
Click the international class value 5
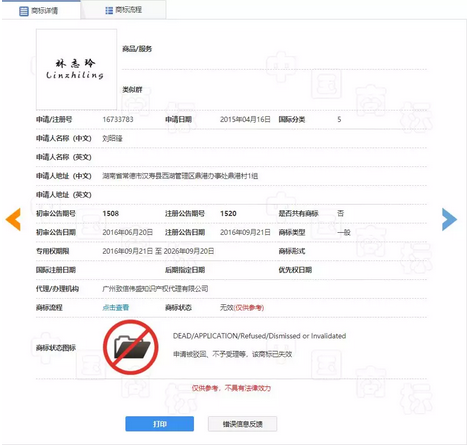coord(339,119)
